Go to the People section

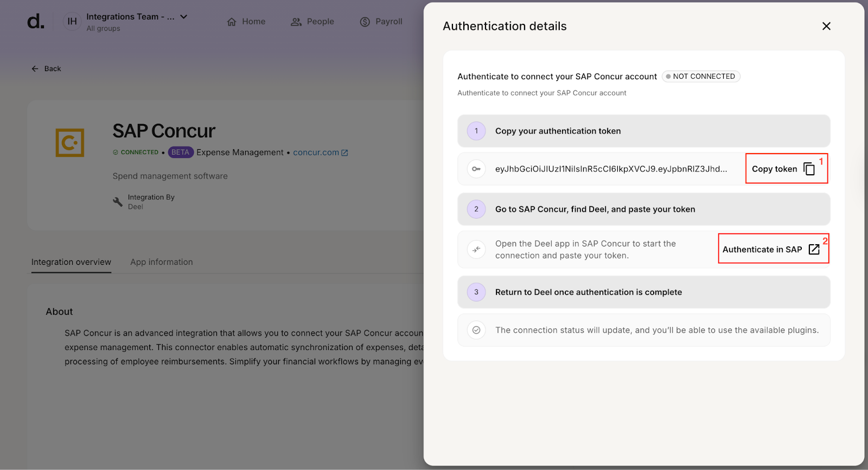coord(312,22)
